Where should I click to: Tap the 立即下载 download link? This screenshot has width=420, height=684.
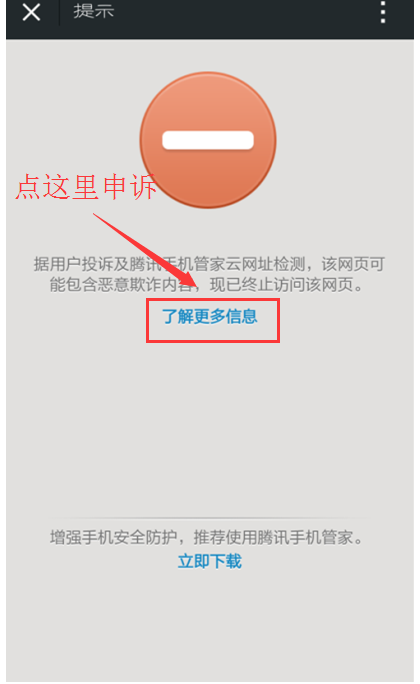[210, 561]
